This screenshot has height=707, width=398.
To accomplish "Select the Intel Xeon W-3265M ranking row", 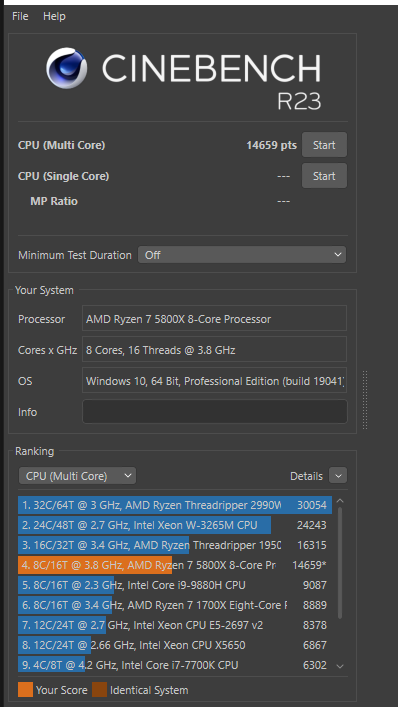I will pyautogui.click(x=175, y=525).
